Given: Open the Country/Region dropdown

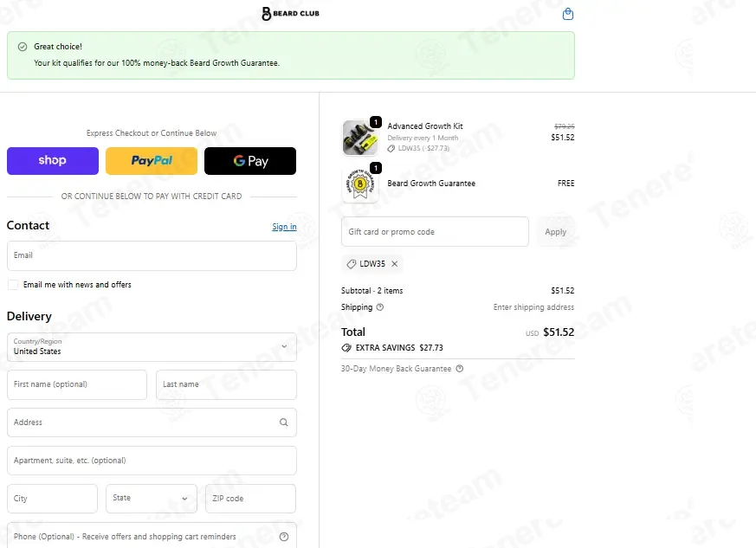Looking at the screenshot, I should point(152,347).
